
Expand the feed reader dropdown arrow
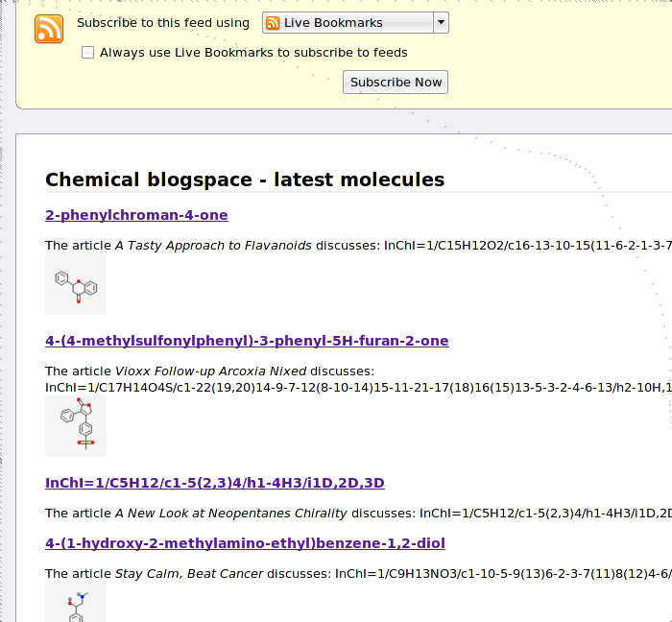click(x=440, y=23)
